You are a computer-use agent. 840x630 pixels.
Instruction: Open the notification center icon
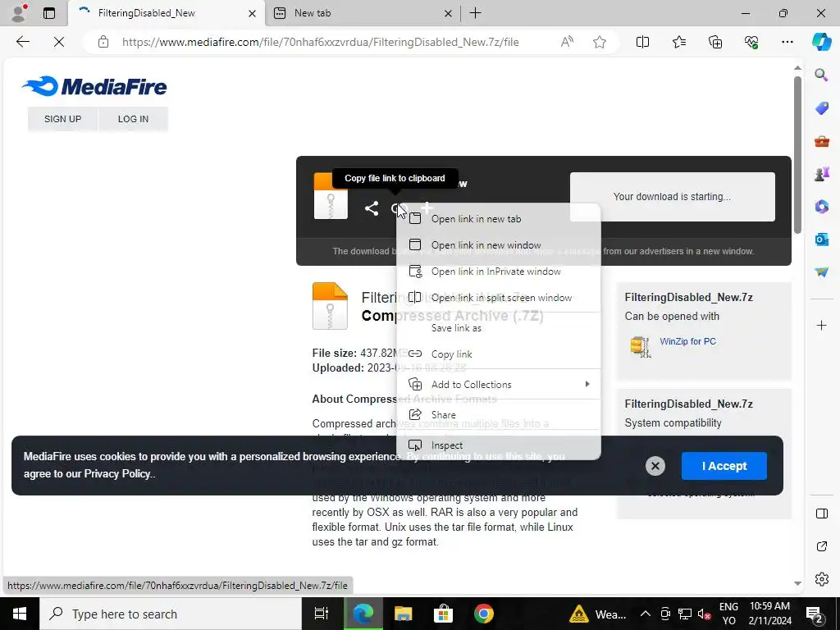coord(815,614)
